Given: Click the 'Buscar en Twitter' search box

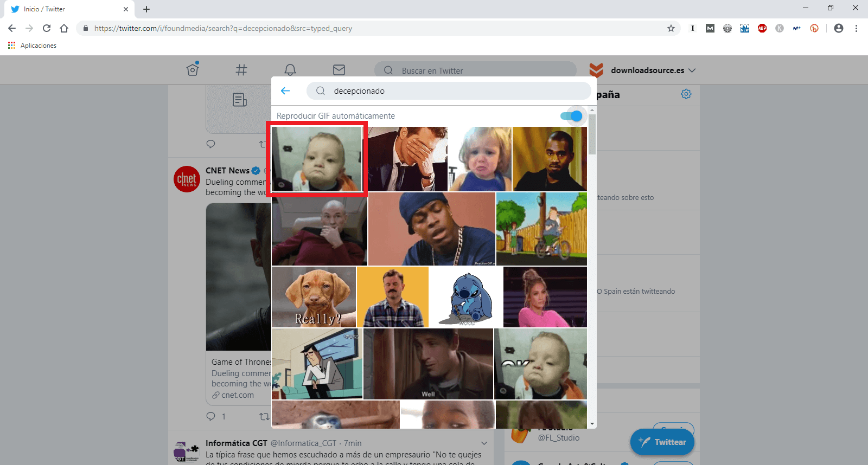Looking at the screenshot, I should pyautogui.click(x=475, y=70).
